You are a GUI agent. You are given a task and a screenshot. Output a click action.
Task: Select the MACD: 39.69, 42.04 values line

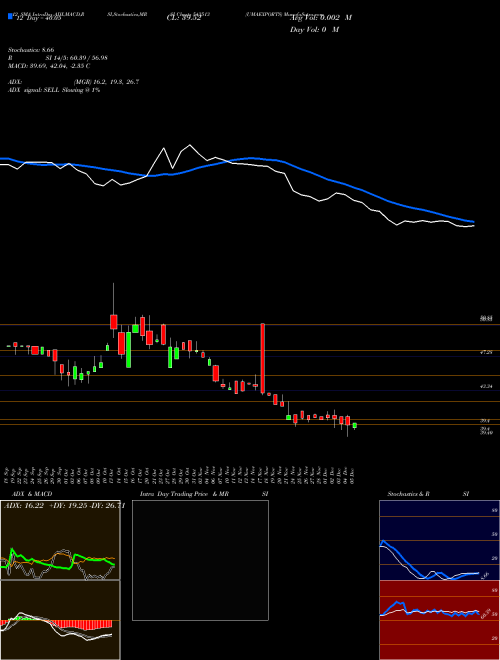pyautogui.click(x=49, y=66)
